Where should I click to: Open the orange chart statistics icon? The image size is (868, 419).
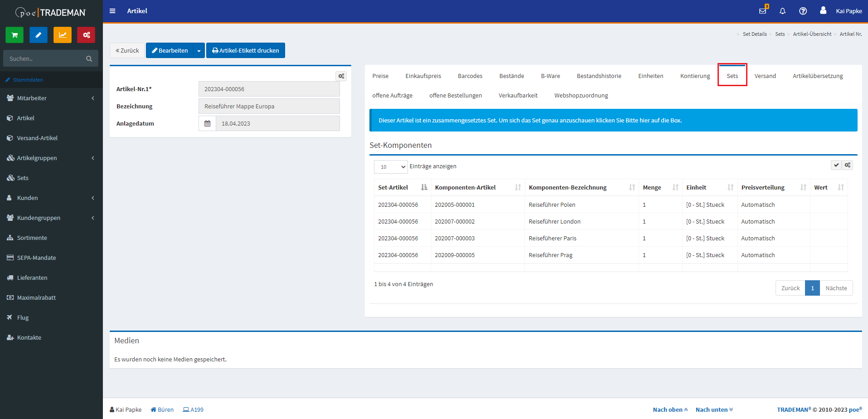click(x=63, y=35)
